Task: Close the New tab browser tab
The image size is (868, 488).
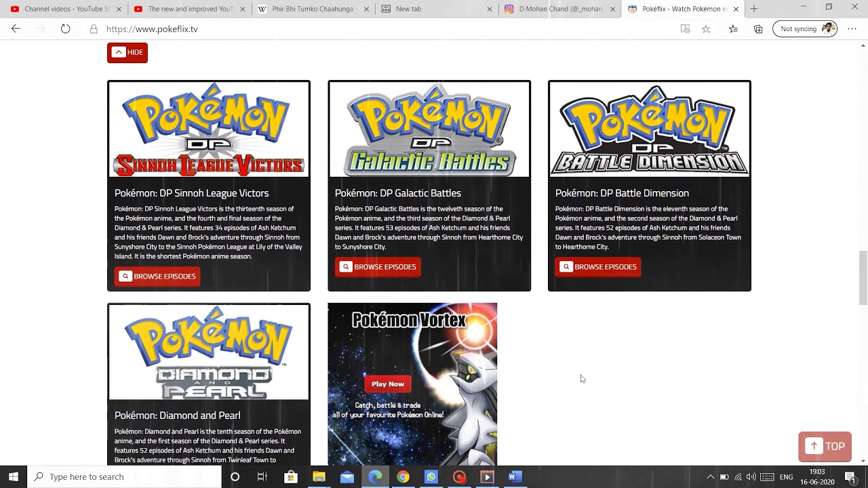Action: pos(490,9)
